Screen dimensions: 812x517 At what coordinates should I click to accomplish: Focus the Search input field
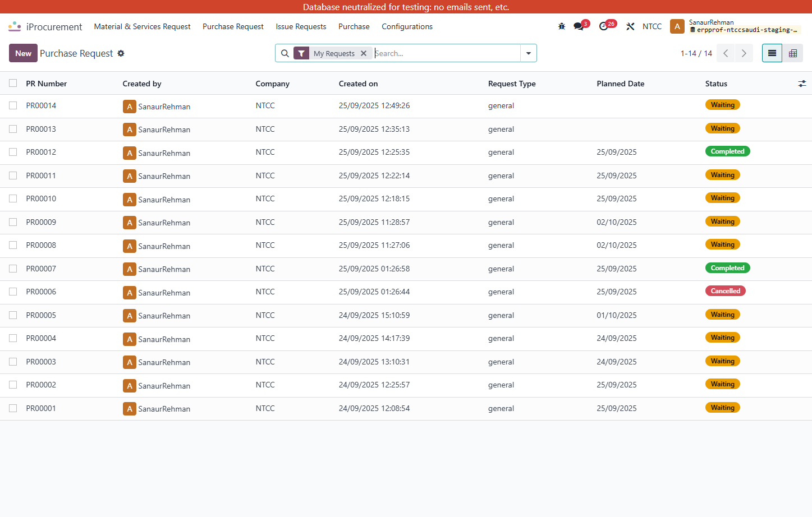(x=446, y=53)
